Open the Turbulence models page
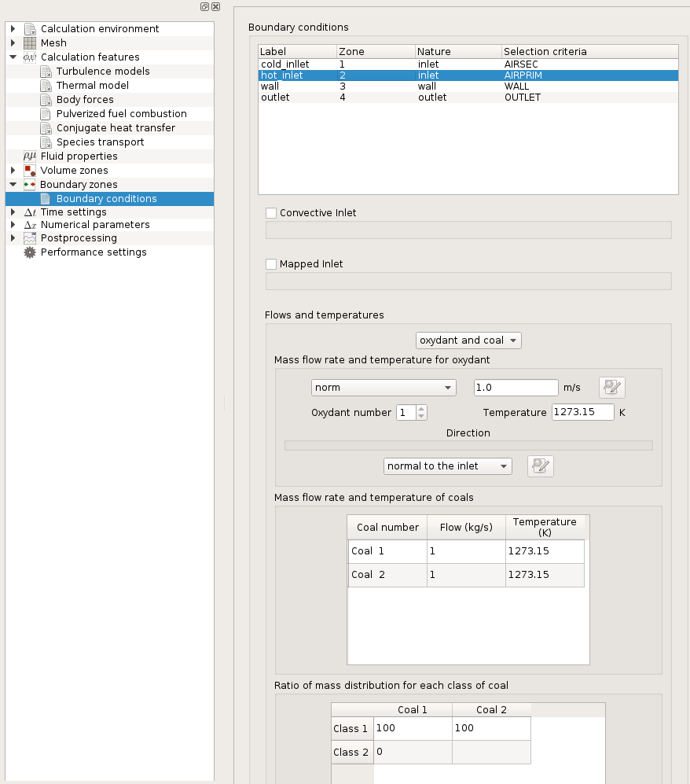690x784 pixels. pos(103,72)
